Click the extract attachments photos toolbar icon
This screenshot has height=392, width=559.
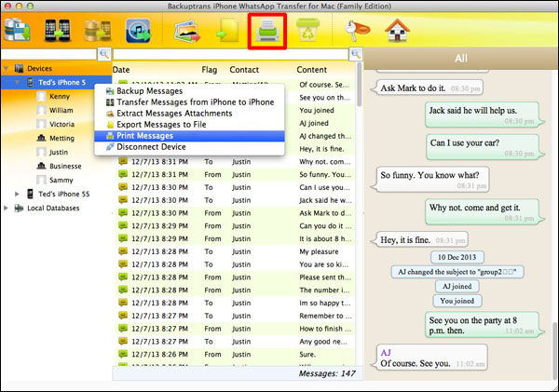pyautogui.click(x=186, y=32)
